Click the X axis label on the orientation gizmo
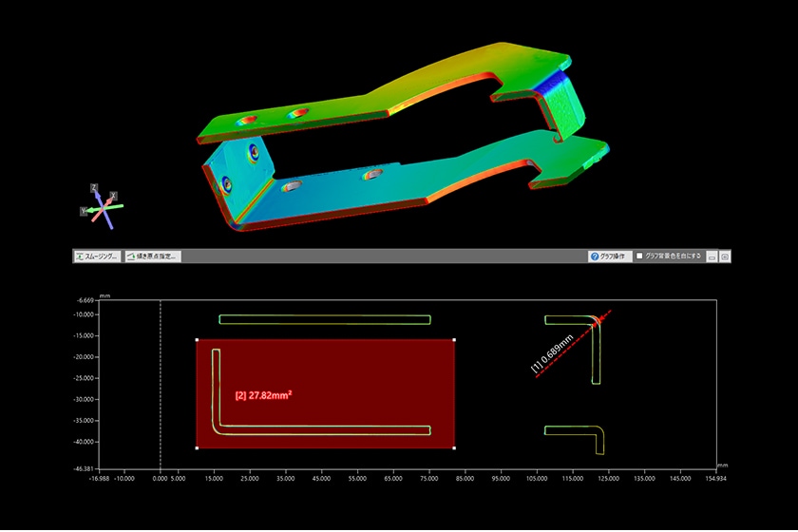The height and width of the screenshot is (532, 798). [x=113, y=196]
